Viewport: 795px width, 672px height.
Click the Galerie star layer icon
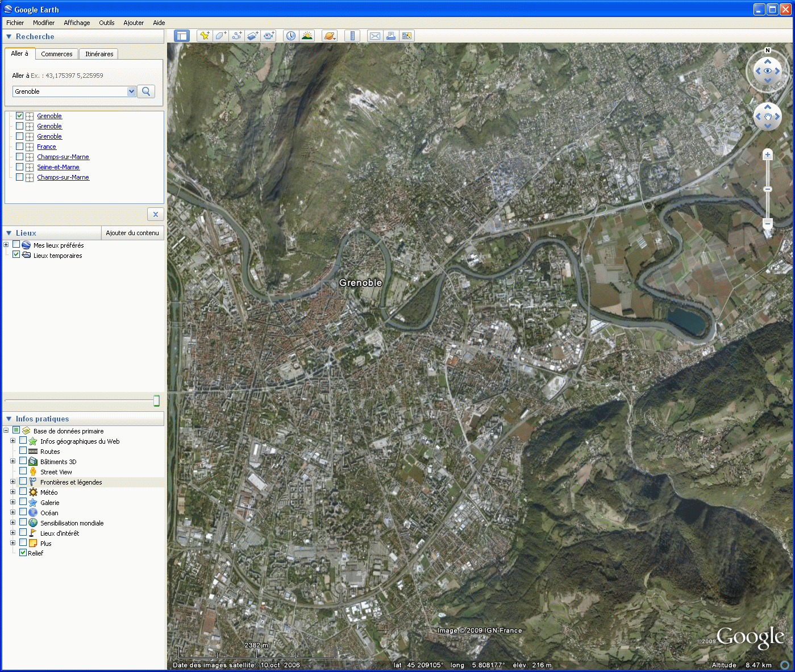[x=33, y=503]
